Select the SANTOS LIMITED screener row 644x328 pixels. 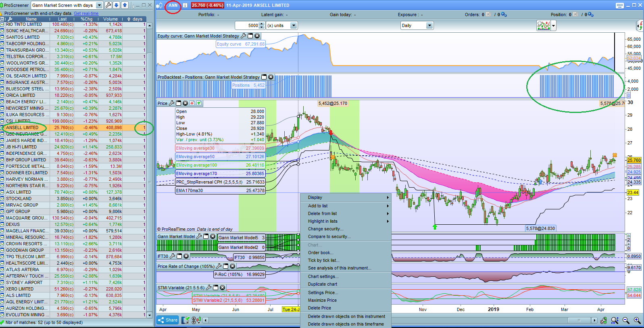click(x=73, y=37)
